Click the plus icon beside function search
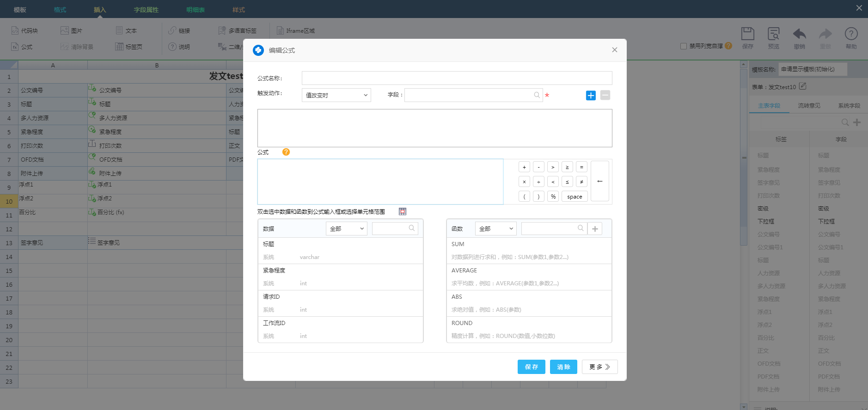This screenshot has width=868, height=410. pos(595,229)
